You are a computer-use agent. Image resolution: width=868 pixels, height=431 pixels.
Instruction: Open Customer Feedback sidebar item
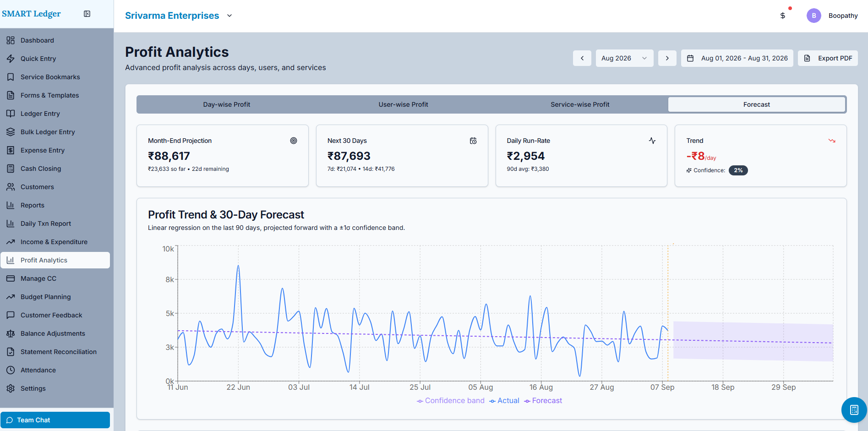click(x=55, y=315)
